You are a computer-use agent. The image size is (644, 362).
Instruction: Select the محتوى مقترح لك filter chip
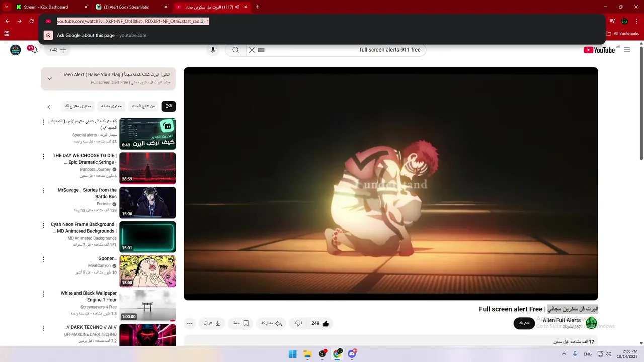(78, 106)
